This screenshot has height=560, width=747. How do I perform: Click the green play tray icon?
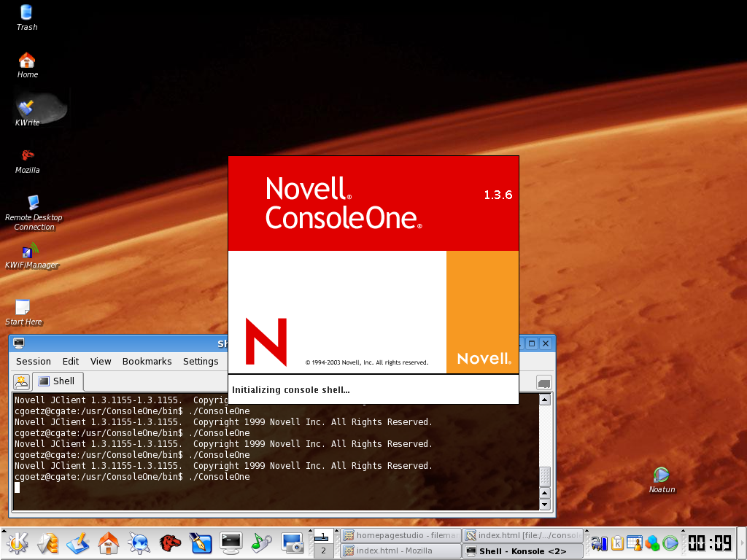coord(670,543)
